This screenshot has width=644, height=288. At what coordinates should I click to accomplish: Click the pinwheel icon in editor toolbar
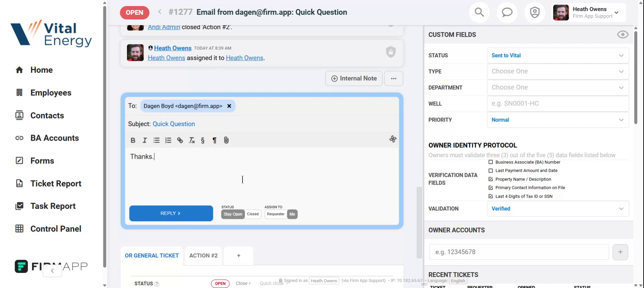tap(393, 139)
